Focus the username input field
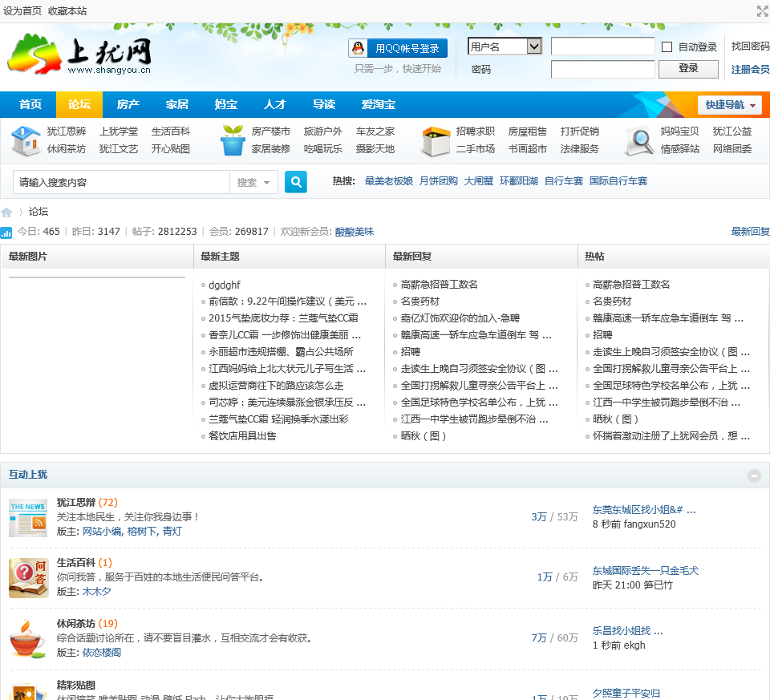The height and width of the screenshot is (700, 770). (602, 47)
